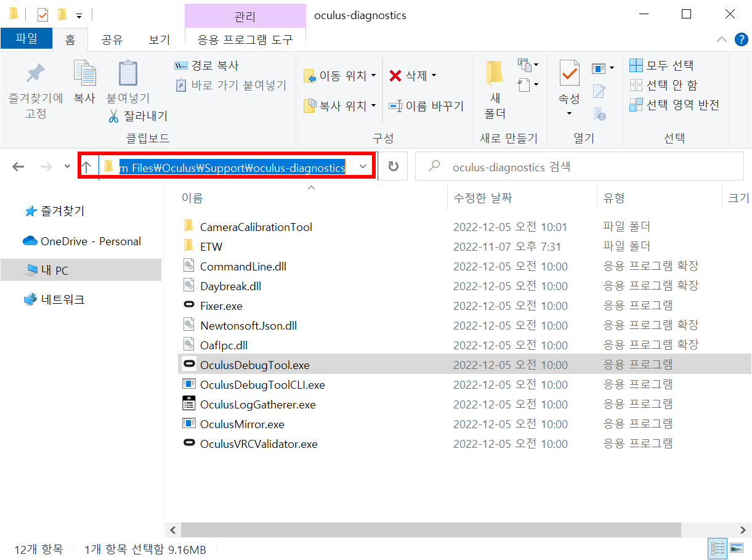
Task: Select OculusMirror.exe file
Action: coord(242,424)
